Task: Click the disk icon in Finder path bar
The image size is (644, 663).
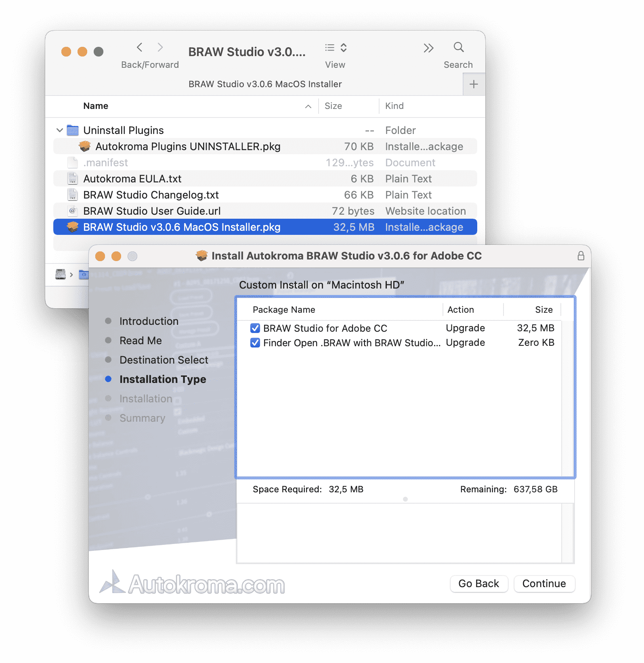Action: [x=61, y=274]
